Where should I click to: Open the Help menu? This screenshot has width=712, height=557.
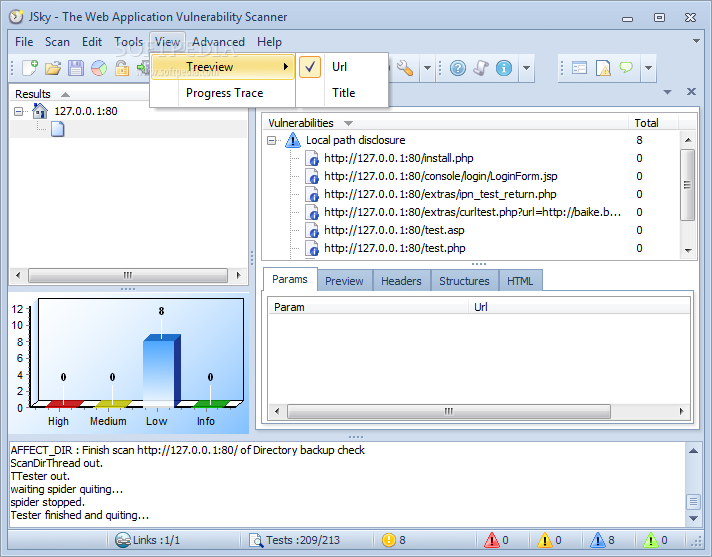click(269, 42)
